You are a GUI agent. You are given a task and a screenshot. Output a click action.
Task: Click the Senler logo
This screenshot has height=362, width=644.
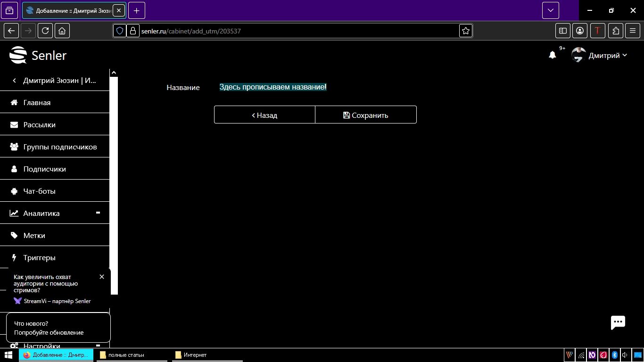38,55
